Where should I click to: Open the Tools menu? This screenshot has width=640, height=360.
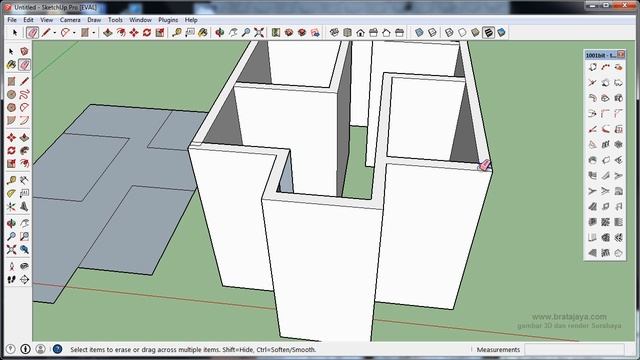tap(115, 20)
